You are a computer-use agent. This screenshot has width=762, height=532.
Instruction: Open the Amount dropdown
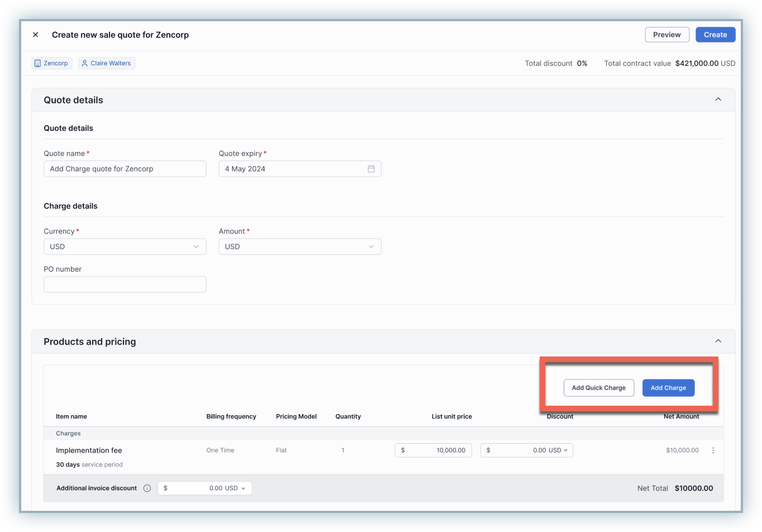click(299, 246)
